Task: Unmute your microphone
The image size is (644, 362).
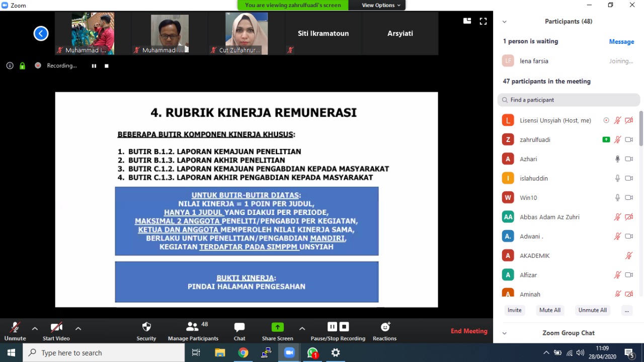Action: pyautogui.click(x=15, y=331)
